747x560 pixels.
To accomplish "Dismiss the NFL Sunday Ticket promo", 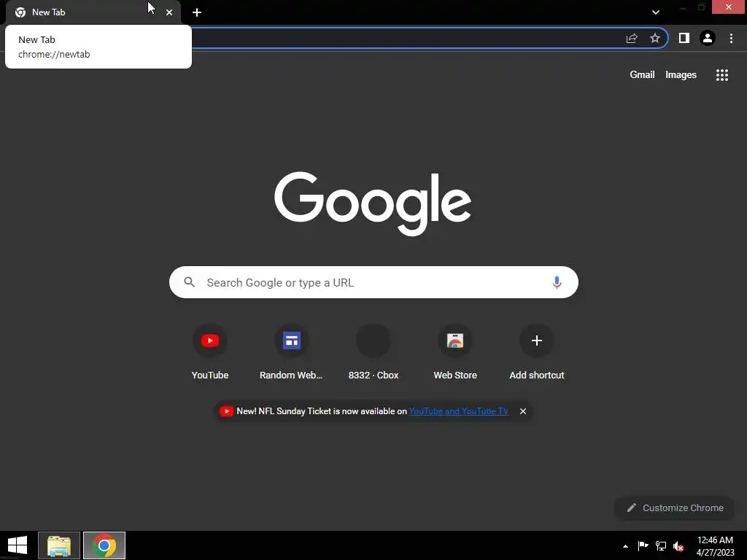I will pyautogui.click(x=523, y=411).
